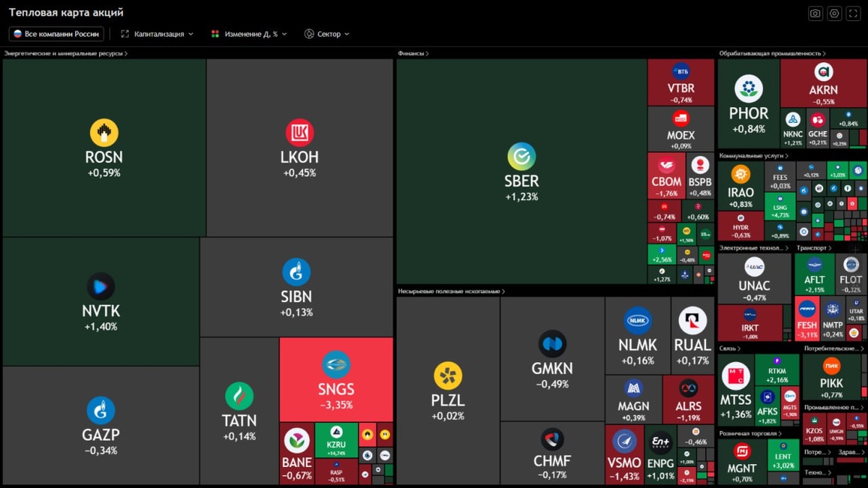The height and width of the screenshot is (488, 868).
Task: Open Электронные технол... sector header
Action: tap(754, 248)
